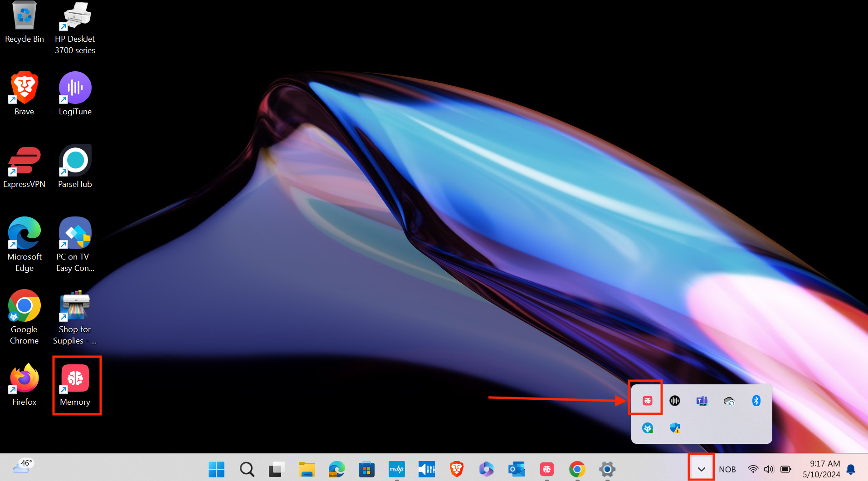Launch Copilot from the taskbar
Image resolution: width=868 pixels, height=481 pixels.
(x=486, y=469)
